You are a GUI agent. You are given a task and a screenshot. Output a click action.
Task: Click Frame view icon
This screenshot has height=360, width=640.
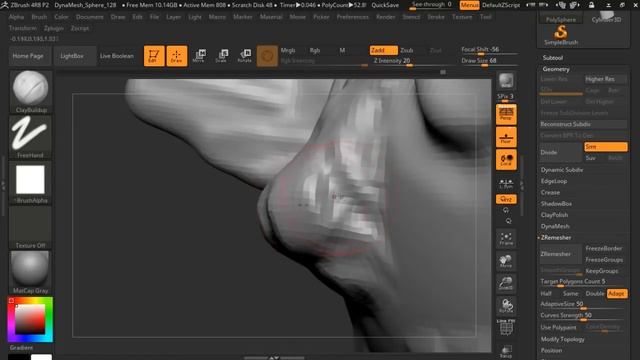pyautogui.click(x=506, y=239)
